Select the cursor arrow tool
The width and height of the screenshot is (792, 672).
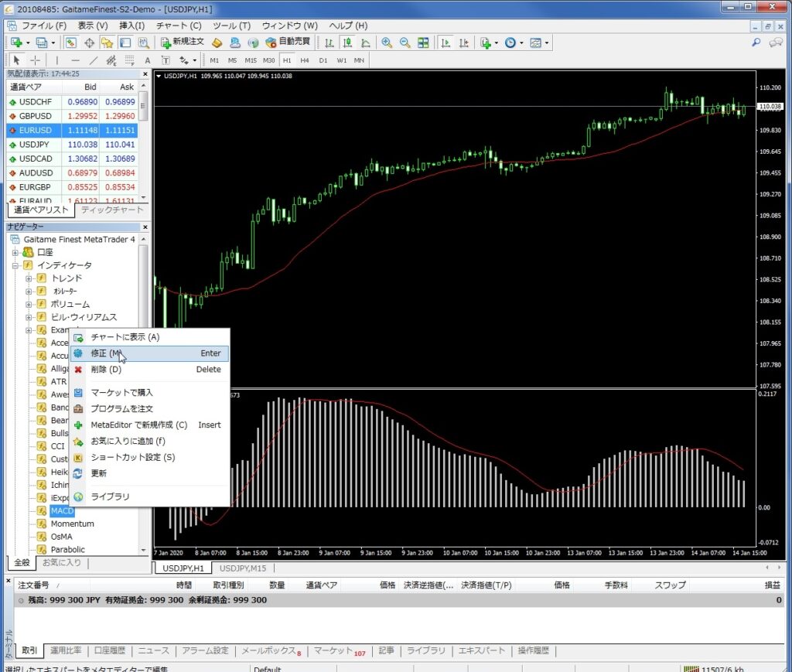pos(16,60)
